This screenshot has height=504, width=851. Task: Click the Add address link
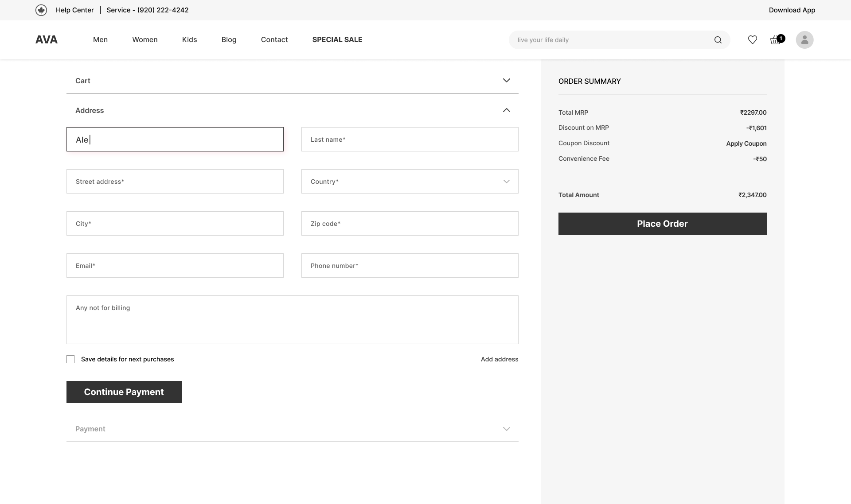click(x=500, y=359)
